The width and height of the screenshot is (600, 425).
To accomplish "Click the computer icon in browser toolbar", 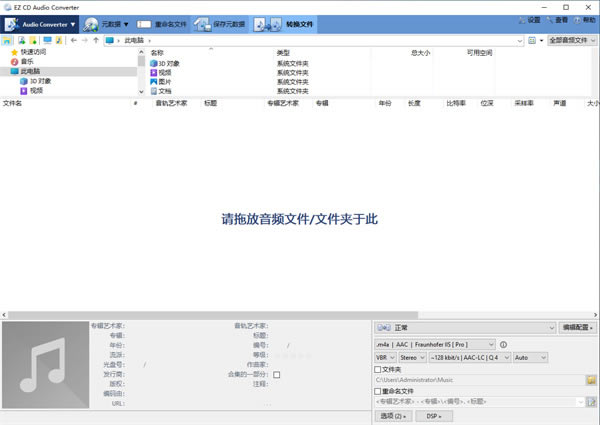I will [x=47, y=40].
